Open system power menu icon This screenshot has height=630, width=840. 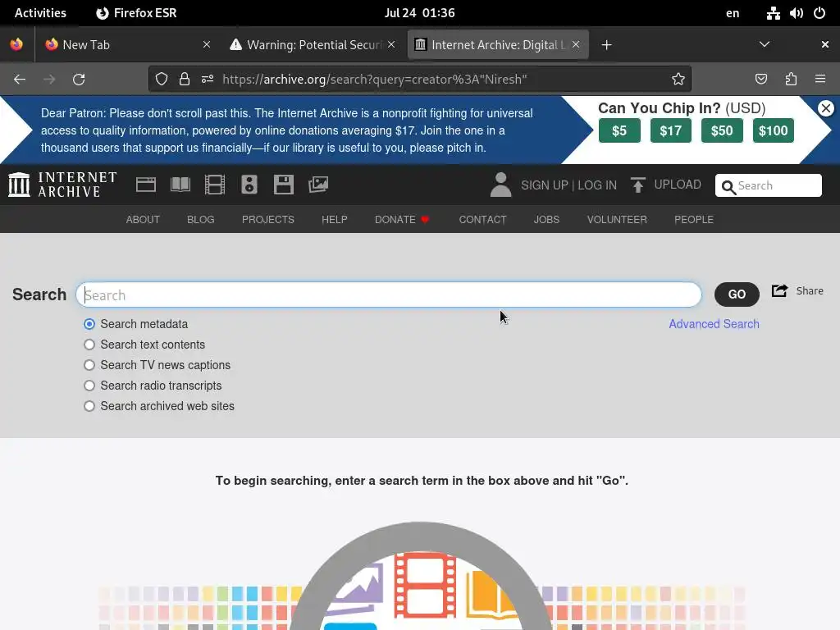coord(819,13)
